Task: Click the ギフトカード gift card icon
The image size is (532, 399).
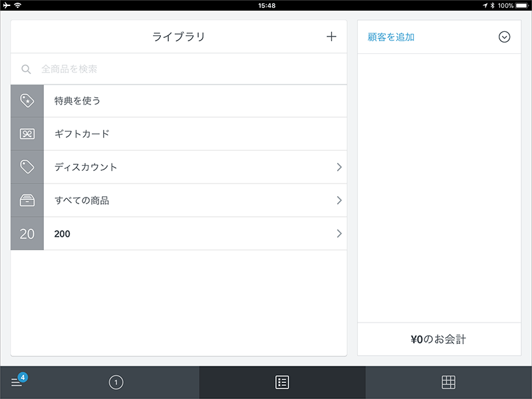Action: (27, 134)
